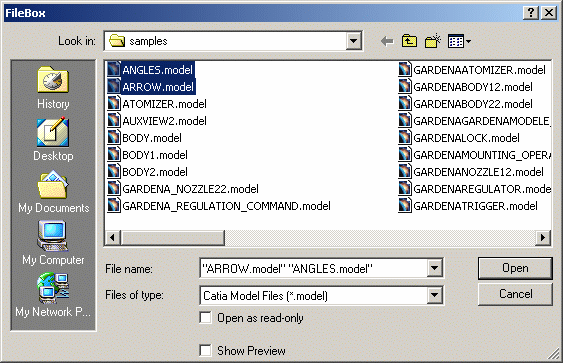Click the ARROW.model file icon
563x363 pixels.
113,87
